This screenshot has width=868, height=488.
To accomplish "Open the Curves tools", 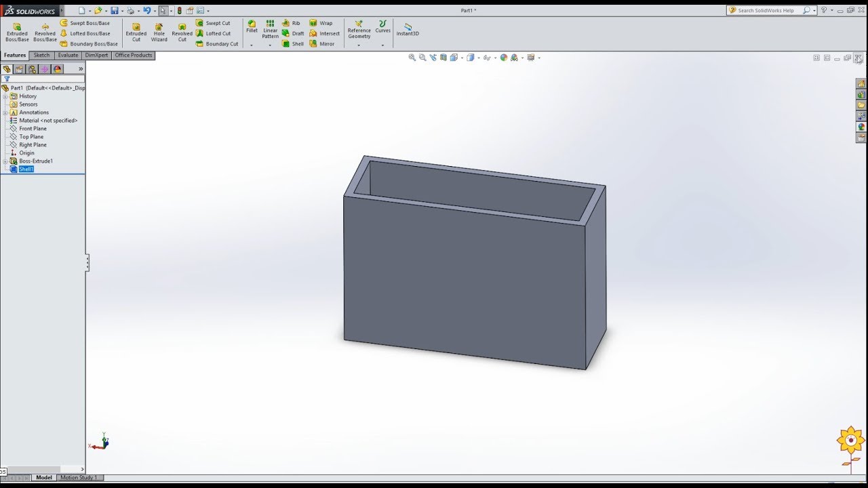I will pos(382,26).
